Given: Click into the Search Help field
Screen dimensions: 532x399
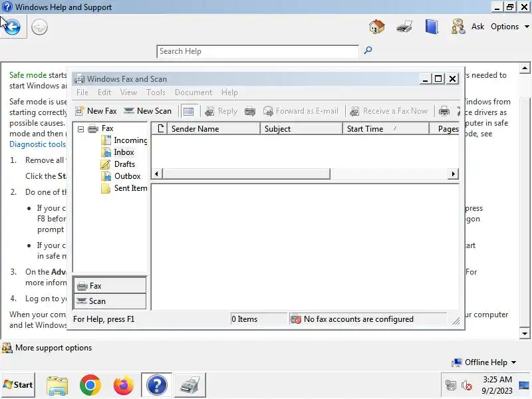Looking at the screenshot, I should pyautogui.click(x=257, y=51).
